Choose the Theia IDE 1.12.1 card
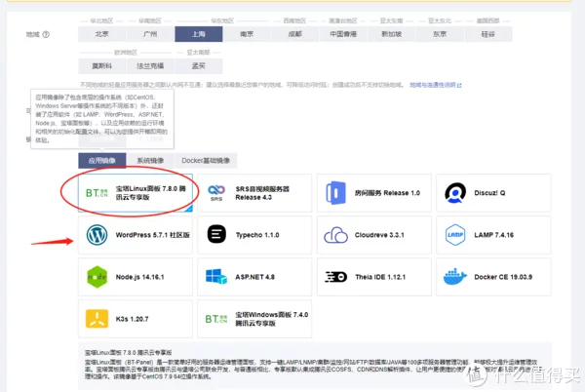Image resolution: width=585 pixels, height=392 pixels. tap(374, 277)
